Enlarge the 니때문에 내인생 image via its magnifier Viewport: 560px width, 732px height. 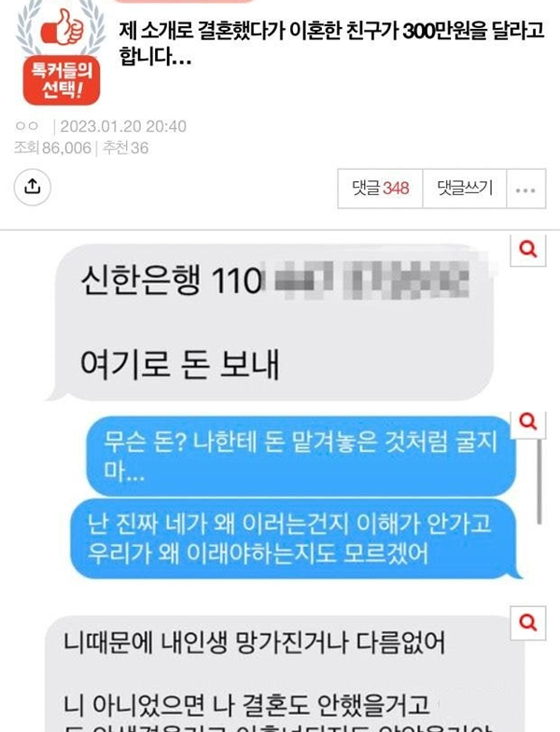[528, 623]
